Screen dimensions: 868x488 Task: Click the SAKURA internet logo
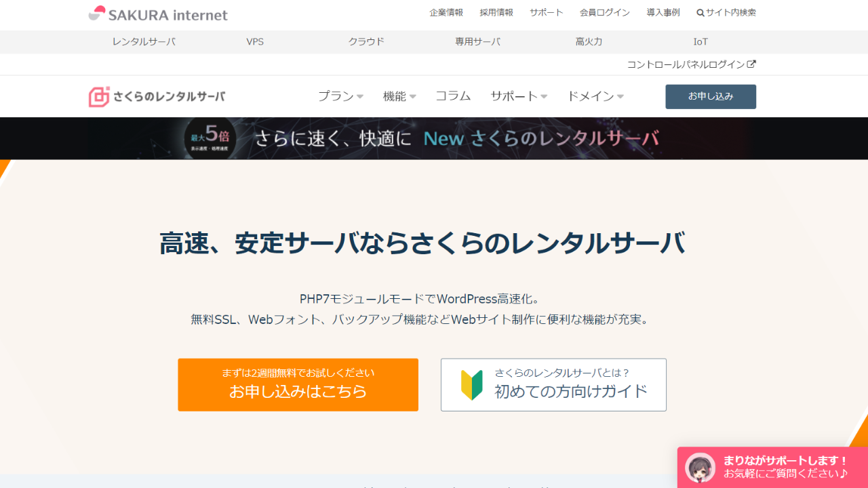coord(158,14)
